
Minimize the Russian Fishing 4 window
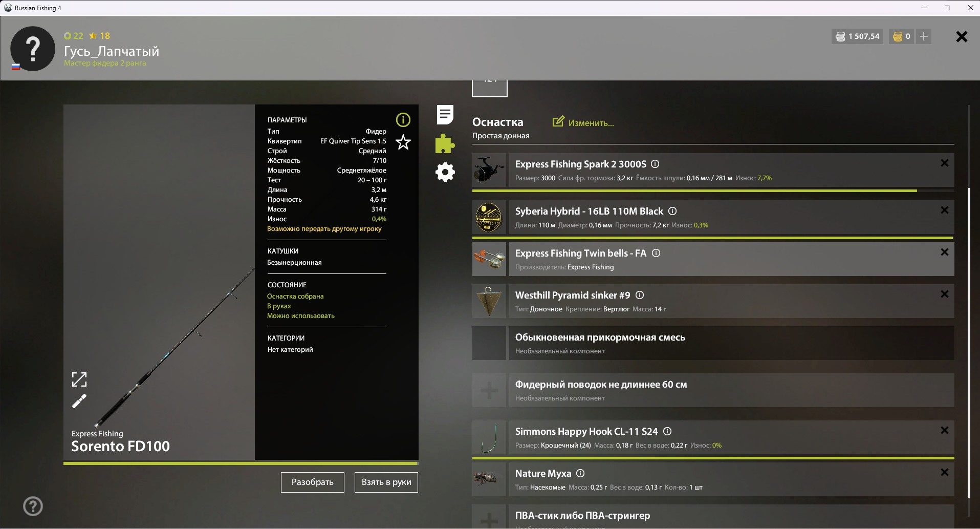click(924, 8)
